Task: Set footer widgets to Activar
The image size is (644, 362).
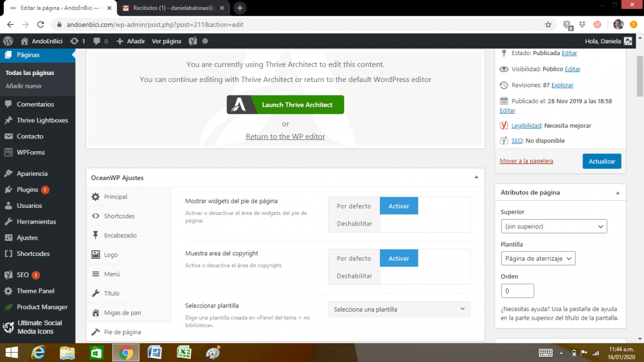Action: tap(399, 206)
